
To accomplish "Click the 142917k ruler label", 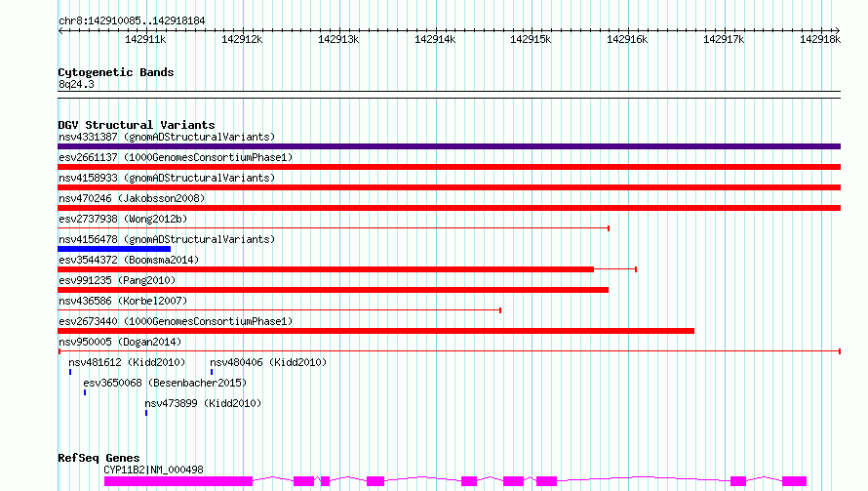I will [x=724, y=39].
